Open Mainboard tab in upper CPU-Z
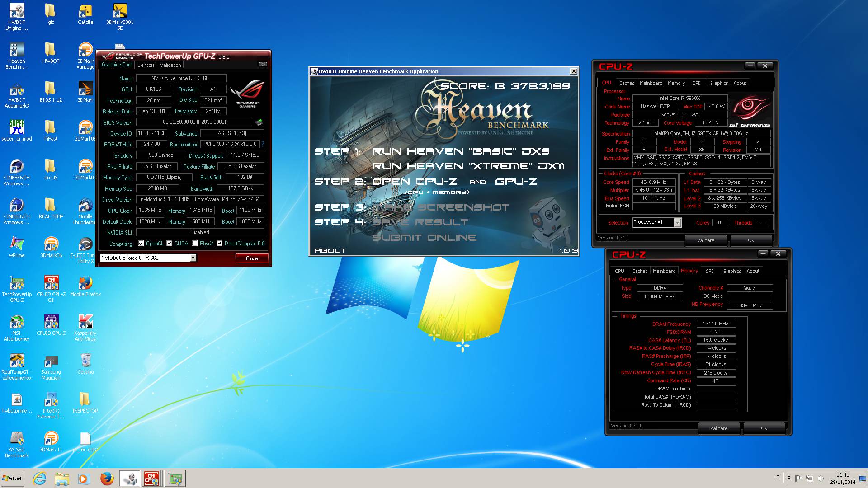This screenshot has width=868, height=488. [x=651, y=83]
